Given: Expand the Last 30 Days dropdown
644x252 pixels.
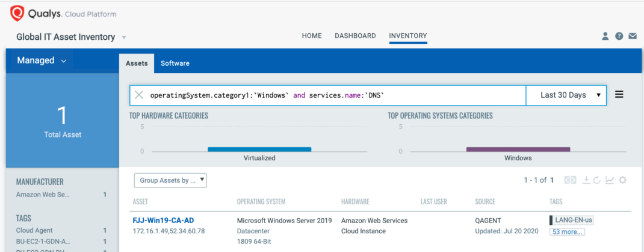Looking at the screenshot, I should coord(566,95).
